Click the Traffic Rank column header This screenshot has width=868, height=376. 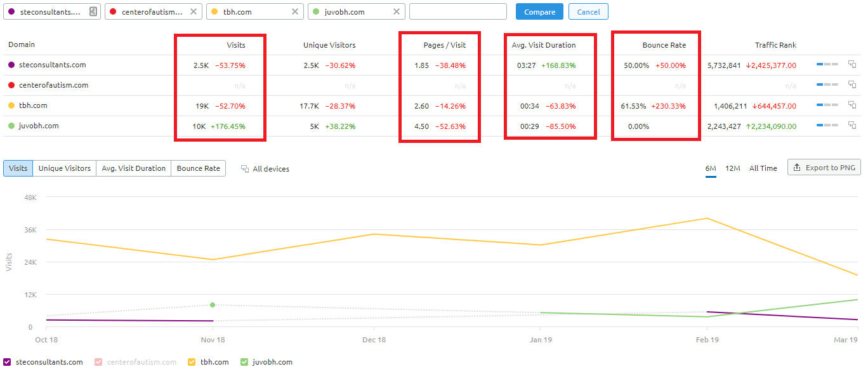click(775, 45)
